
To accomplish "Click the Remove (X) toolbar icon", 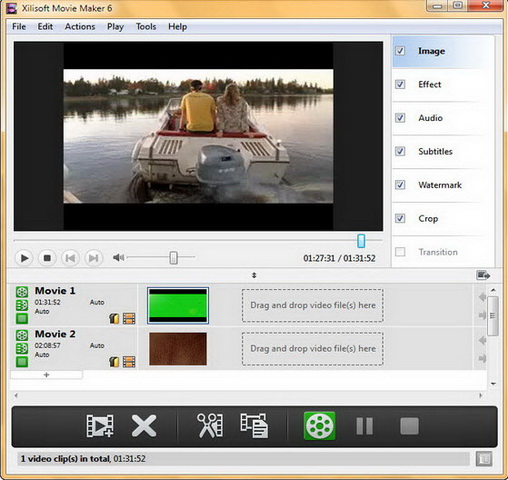I will coord(144,426).
